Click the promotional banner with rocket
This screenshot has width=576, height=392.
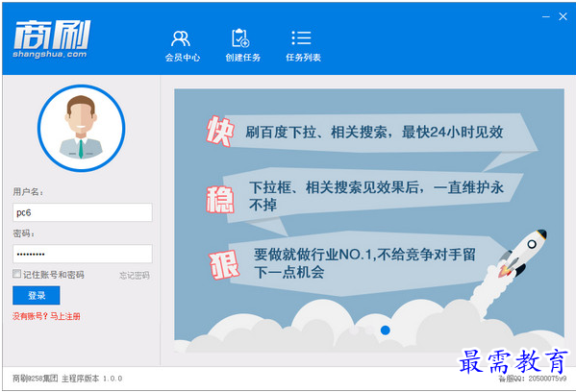(369, 221)
